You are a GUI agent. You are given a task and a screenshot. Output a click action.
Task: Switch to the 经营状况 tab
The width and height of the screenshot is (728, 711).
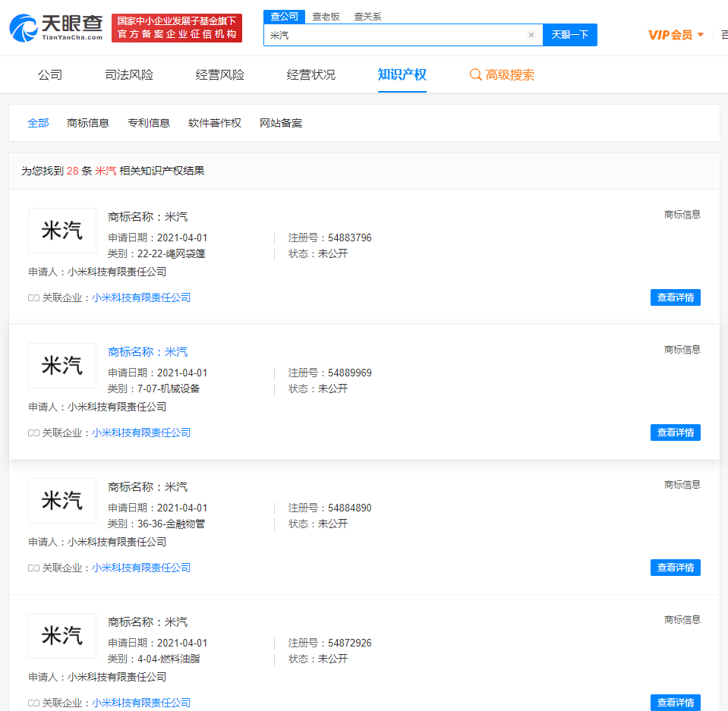pos(311,74)
